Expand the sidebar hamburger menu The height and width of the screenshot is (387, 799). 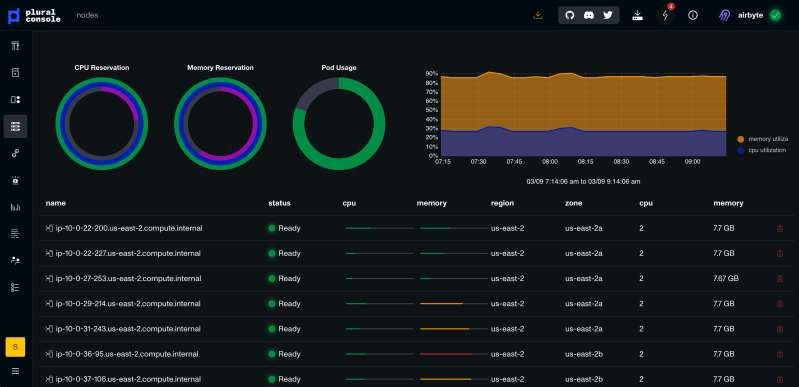pyautogui.click(x=15, y=371)
